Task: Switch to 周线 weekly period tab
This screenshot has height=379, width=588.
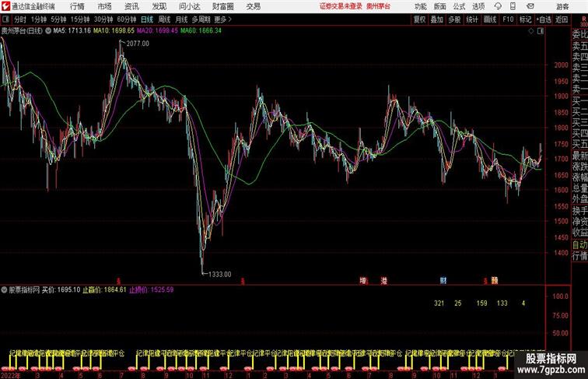Action: (x=164, y=19)
